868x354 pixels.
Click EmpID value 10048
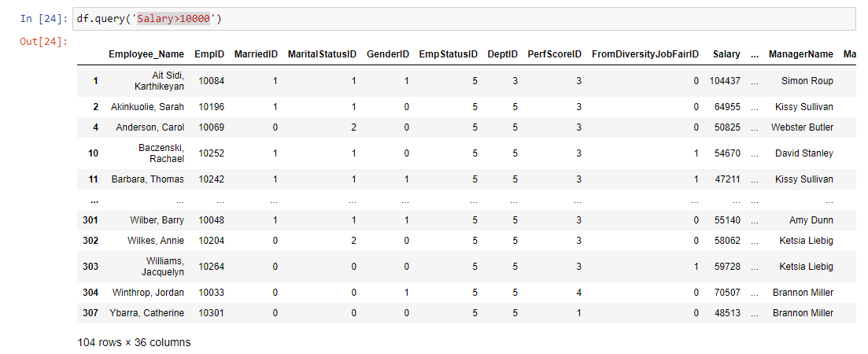coord(212,220)
